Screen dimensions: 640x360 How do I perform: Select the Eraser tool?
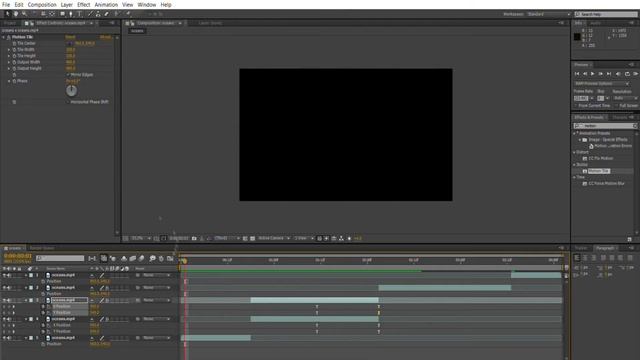pos(107,13)
